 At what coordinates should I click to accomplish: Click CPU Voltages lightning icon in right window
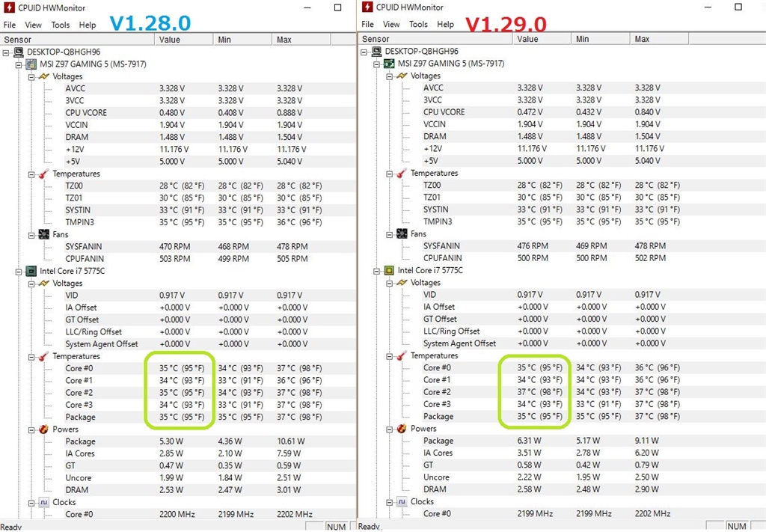coord(402,283)
